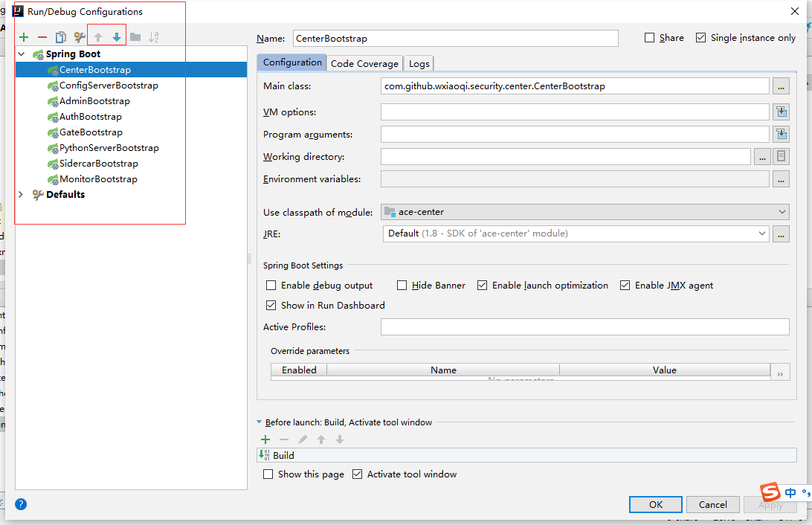Collapse the Before launch section
The width and height of the screenshot is (812, 525).
tap(260, 422)
